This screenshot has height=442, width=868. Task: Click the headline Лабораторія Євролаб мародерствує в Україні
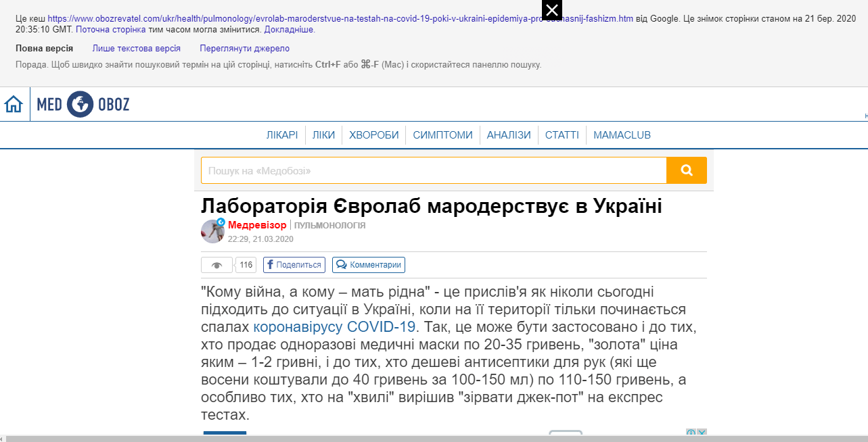(x=432, y=206)
